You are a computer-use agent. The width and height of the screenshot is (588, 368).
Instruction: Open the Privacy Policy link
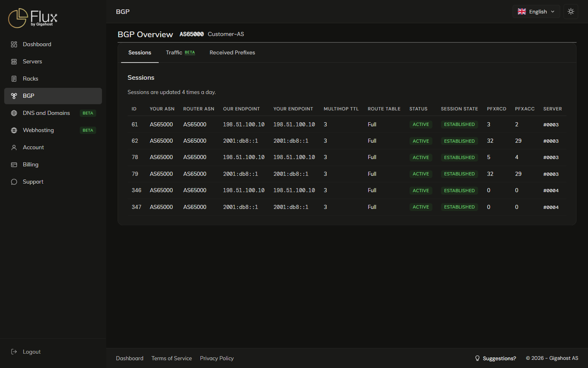(217, 358)
